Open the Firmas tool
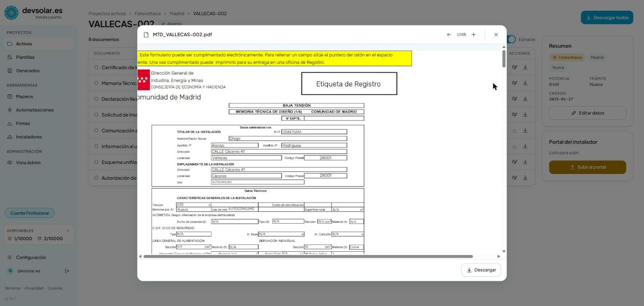644x306 pixels. coord(39,123)
